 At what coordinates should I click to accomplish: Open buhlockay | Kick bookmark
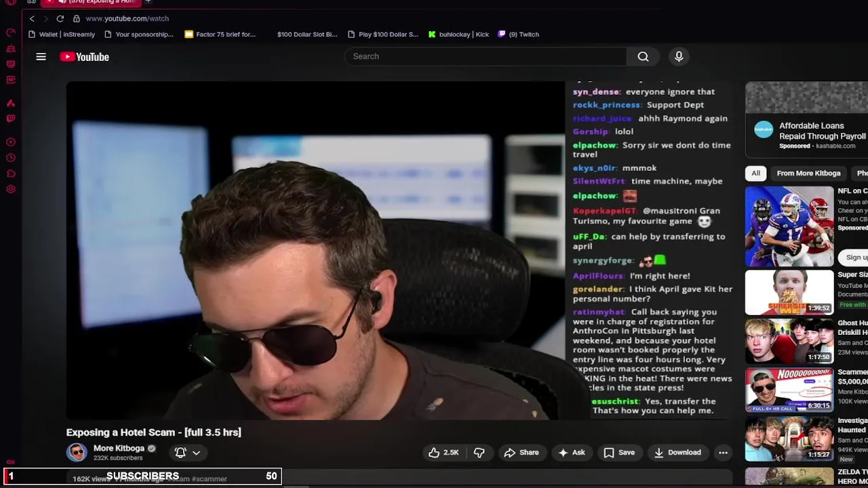pyautogui.click(x=458, y=35)
